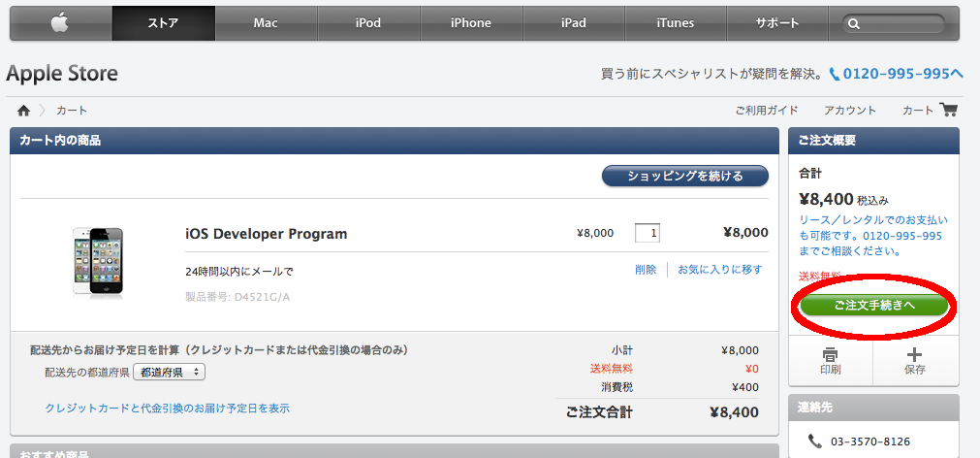Click the Apple logo in navigation bar
Viewport: 980px width, 458px height.
click(60, 23)
